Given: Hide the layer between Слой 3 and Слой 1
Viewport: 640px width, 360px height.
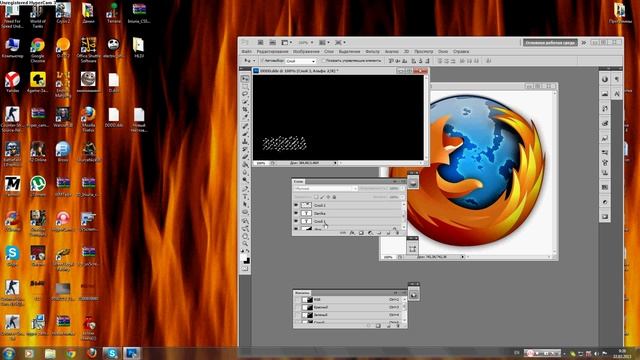Looking at the screenshot, I should [x=296, y=213].
